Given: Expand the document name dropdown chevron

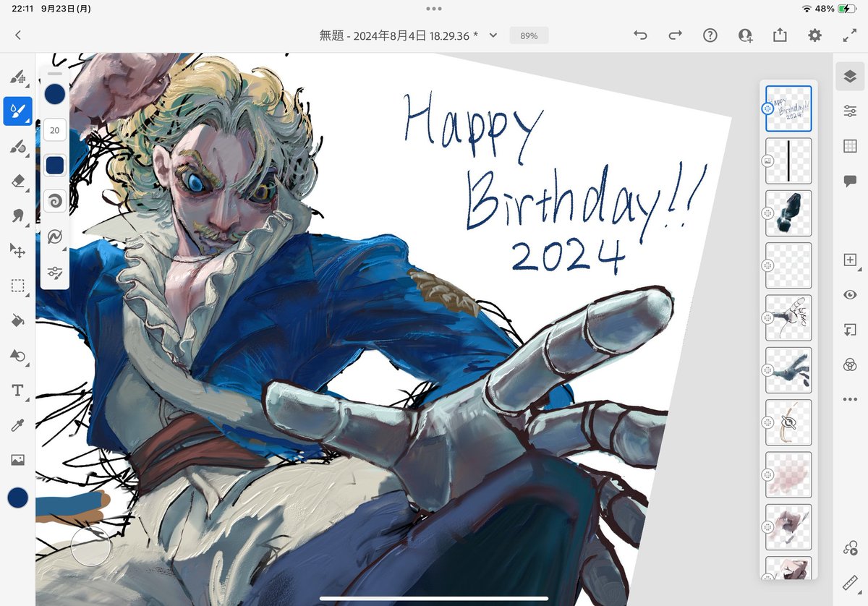Looking at the screenshot, I should (493, 35).
